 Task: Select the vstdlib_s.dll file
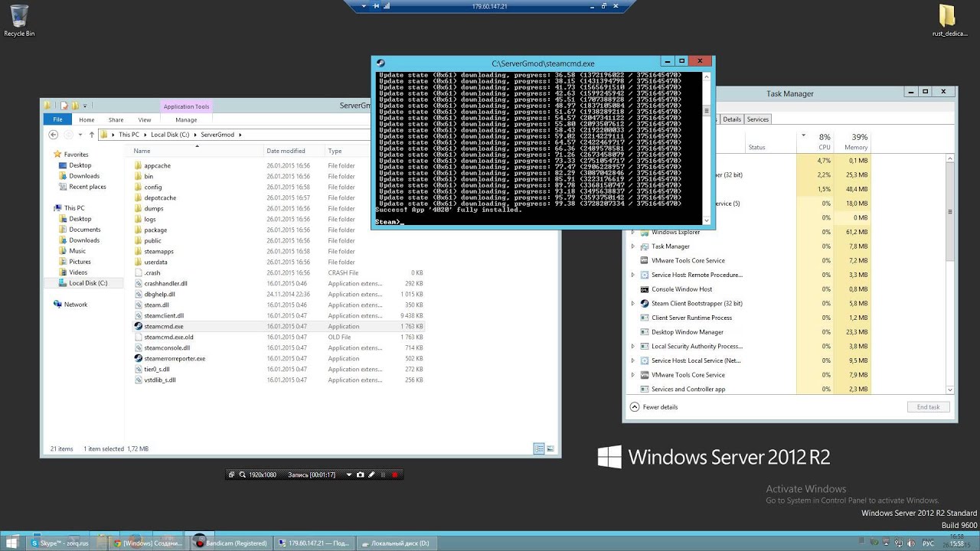pyautogui.click(x=159, y=380)
